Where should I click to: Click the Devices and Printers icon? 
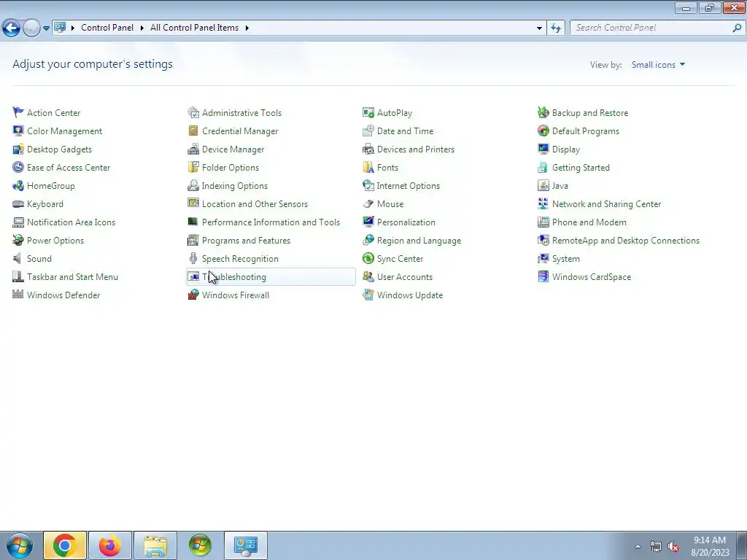click(368, 149)
